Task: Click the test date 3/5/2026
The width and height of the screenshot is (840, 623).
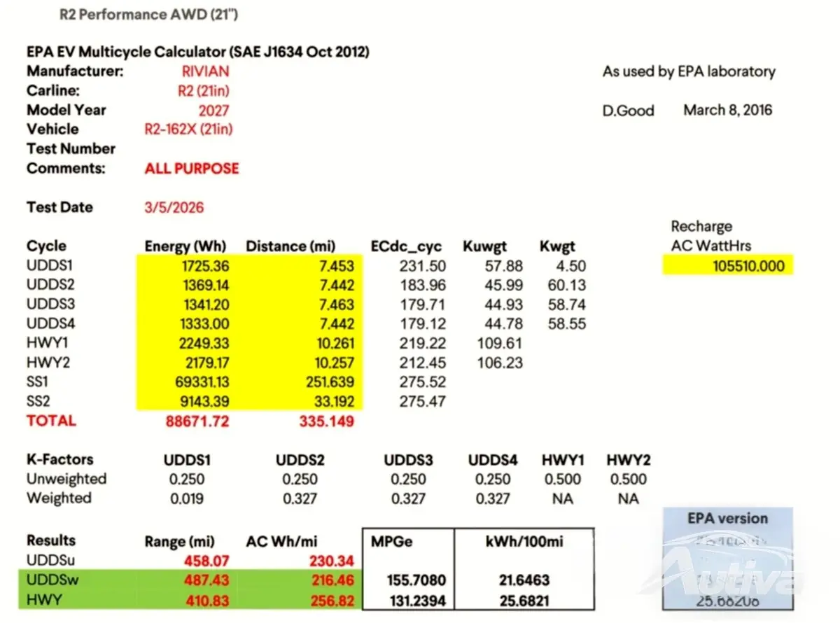Action: (174, 208)
